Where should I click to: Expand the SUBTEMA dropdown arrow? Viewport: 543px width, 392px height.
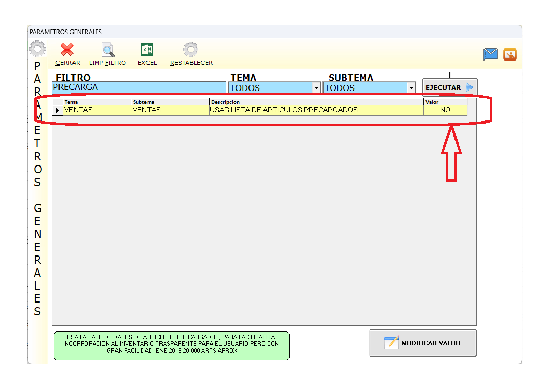[x=411, y=88]
